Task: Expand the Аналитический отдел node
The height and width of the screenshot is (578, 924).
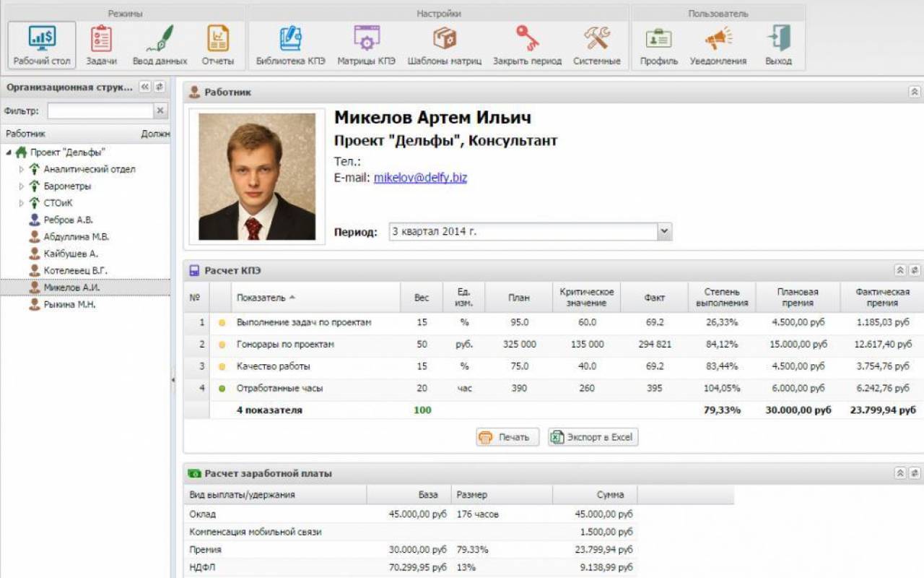Action: [21, 169]
